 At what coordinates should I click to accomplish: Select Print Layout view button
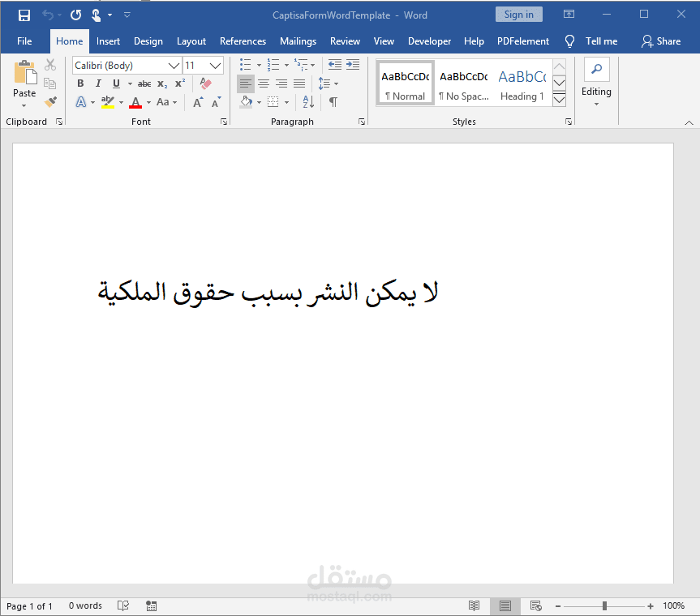[505, 605]
